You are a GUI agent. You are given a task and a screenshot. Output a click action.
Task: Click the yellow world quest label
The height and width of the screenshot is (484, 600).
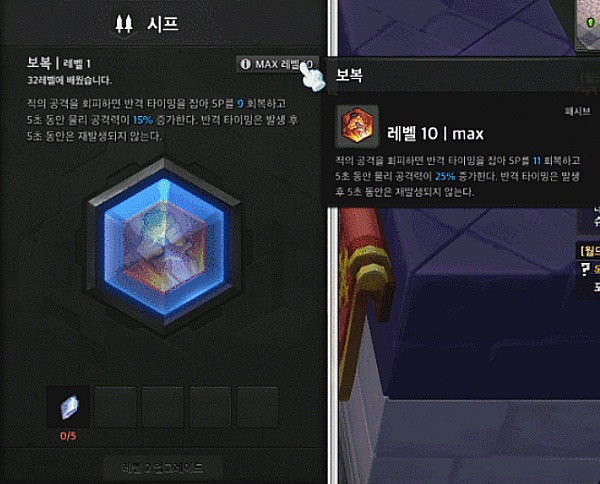point(589,251)
